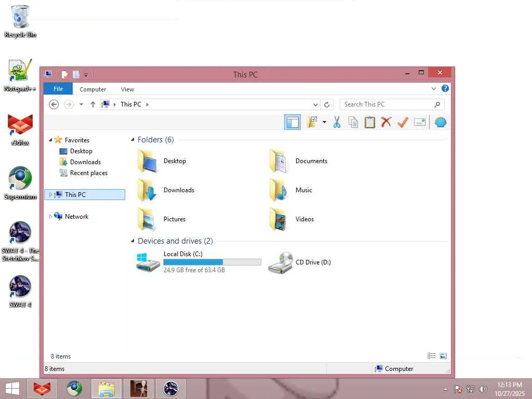Select the Desktop folder in Folders
Screen dimensions: 532x399
coord(162,161)
